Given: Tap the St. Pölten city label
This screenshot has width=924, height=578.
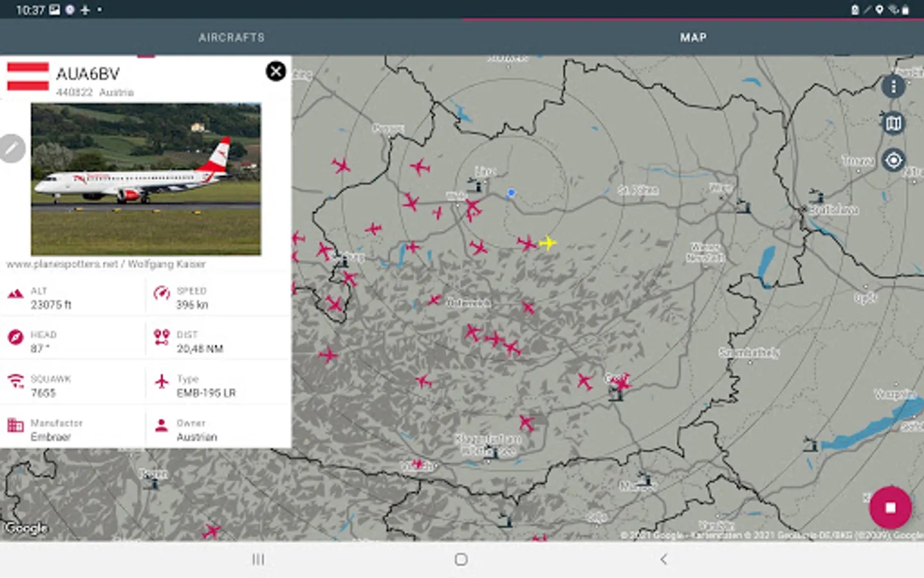Looking at the screenshot, I should 638,190.
